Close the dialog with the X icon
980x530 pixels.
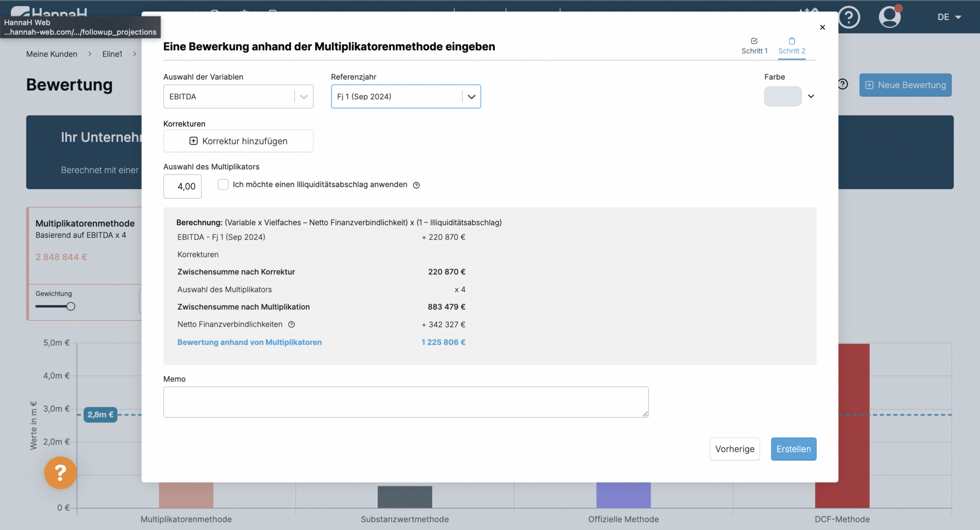822,27
